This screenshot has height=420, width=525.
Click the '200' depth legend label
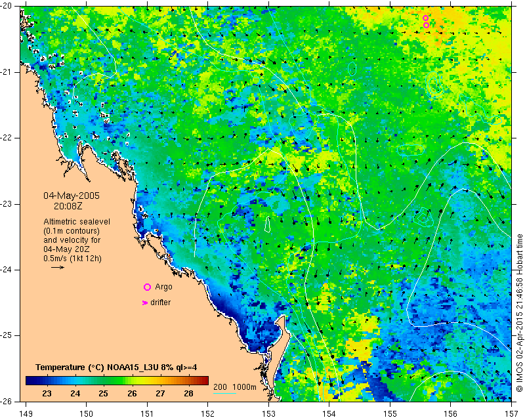tap(220, 387)
